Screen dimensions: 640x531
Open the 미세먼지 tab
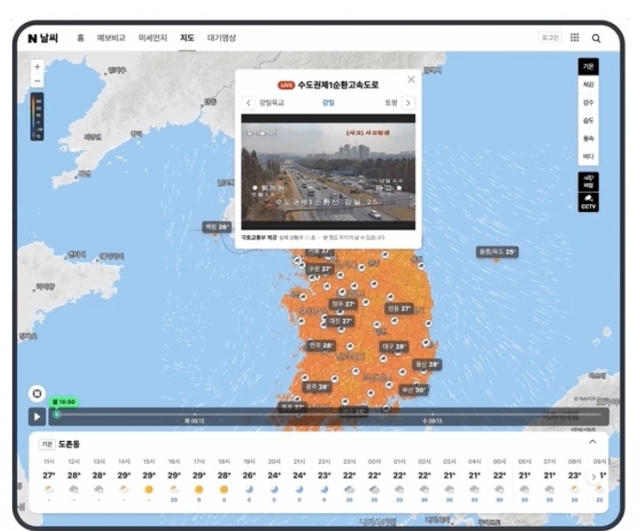[x=153, y=38]
